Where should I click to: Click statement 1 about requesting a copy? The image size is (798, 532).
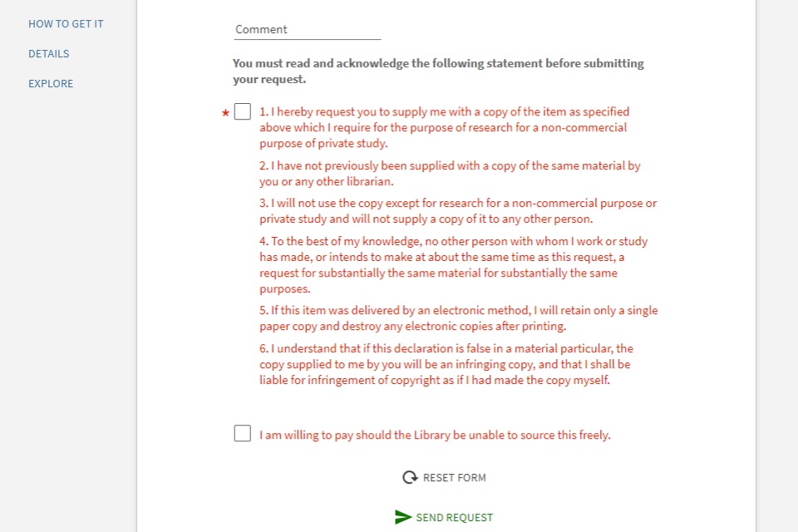pyautogui.click(x=444, y=127)
